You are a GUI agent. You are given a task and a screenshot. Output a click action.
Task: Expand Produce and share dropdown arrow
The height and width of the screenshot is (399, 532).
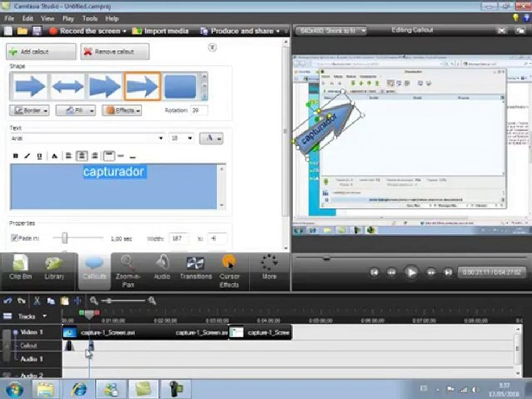click(x=278, y=31)
